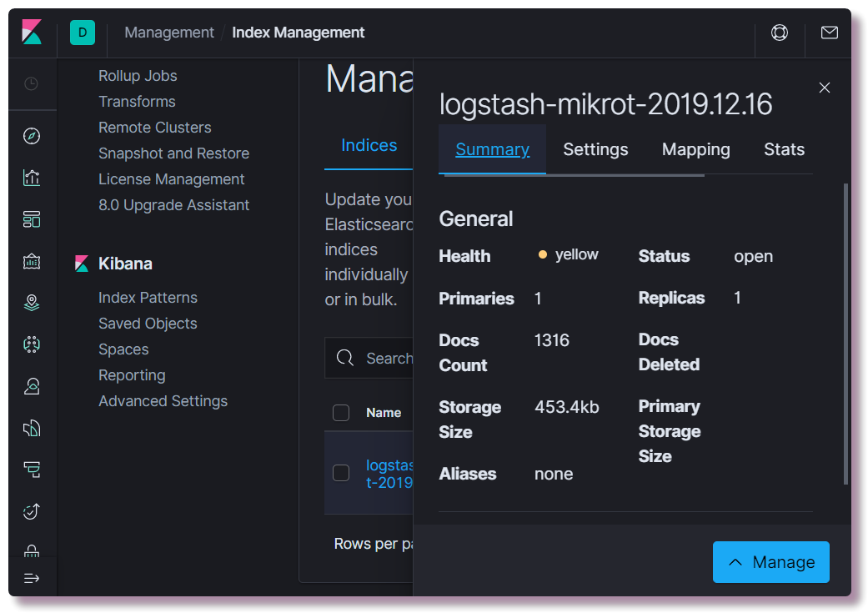Check the logstash index row checkbox
The image size is (868, 613).
coord(341,473)
